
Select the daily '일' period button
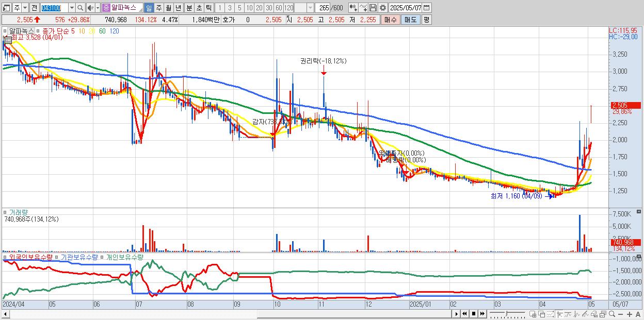pos(149,8)
